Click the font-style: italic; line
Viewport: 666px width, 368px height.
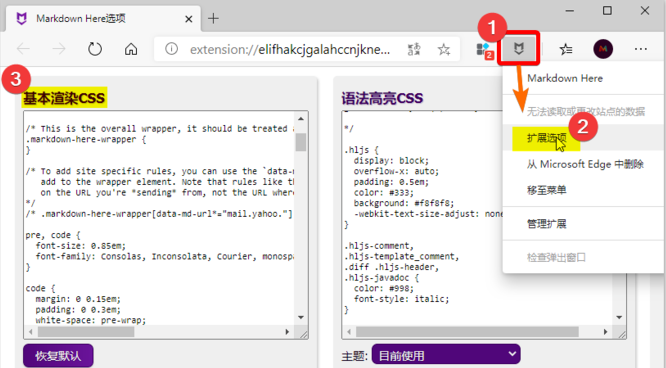[x=401, y=299]
